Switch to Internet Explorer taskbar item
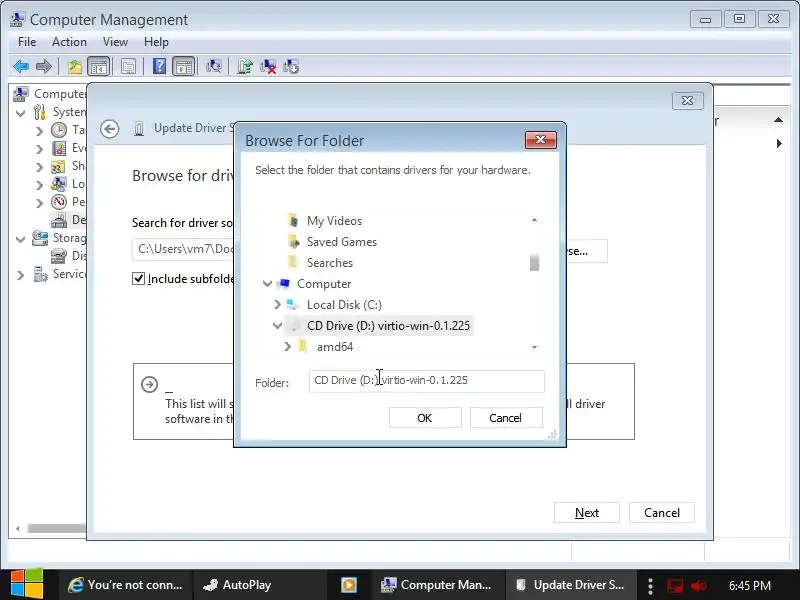 (x=126, y=585)
